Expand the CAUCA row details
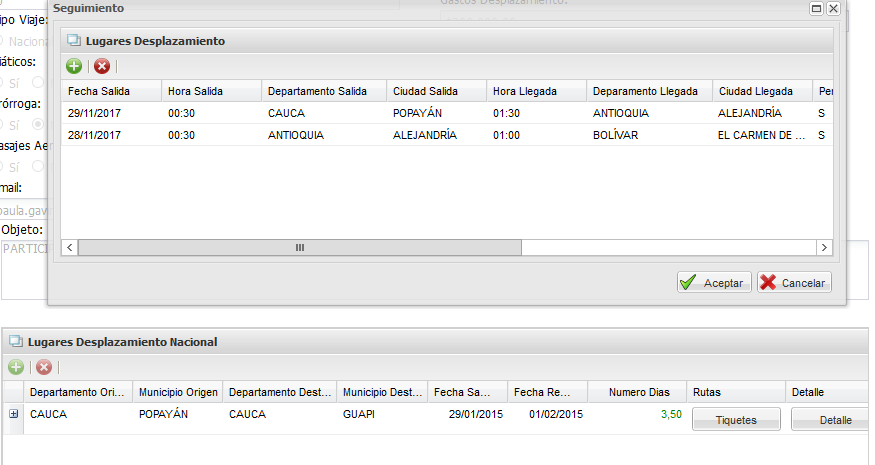The height and width of the screenshot is (465, 875). (14, 414)
